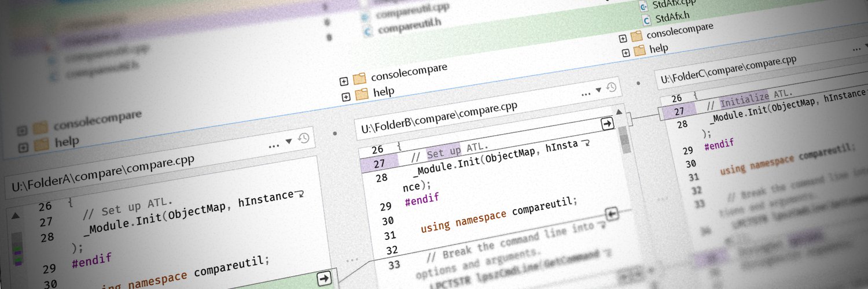Screen dimensions: 868x289
Task: Click help folder icon in FolderB tree
Action: click(361, 95)
